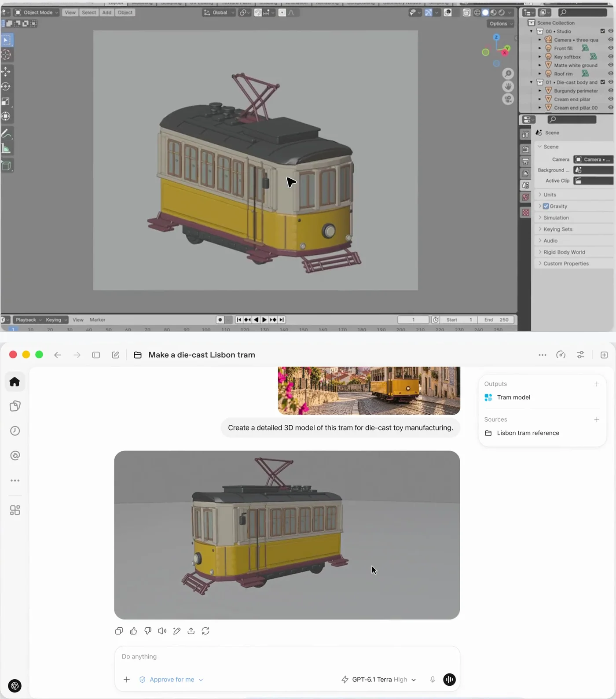Select the Cursor tool in Blender toolbar
Viewport: 616px width, 699px height.
pyautogui.click(x=6, y=55)
